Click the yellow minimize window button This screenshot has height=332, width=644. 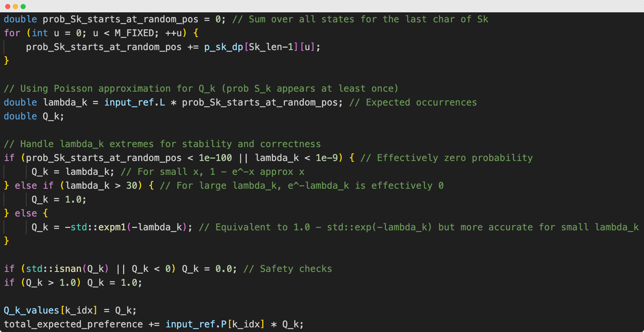pyautogui.click(x=15, y=7)
